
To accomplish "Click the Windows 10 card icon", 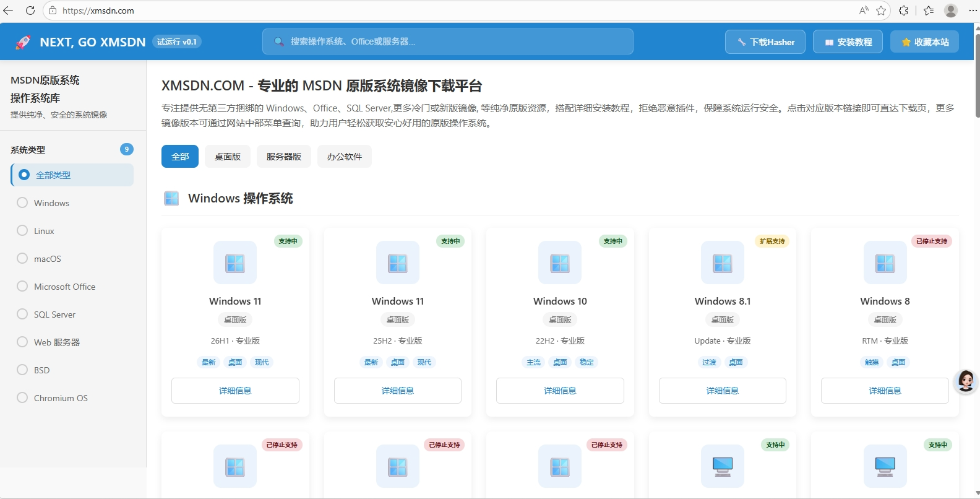I will coord(560,263).
